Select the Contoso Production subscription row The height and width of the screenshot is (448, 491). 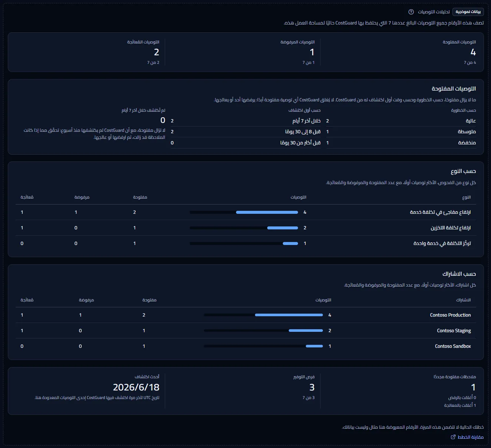coord(246,315)
